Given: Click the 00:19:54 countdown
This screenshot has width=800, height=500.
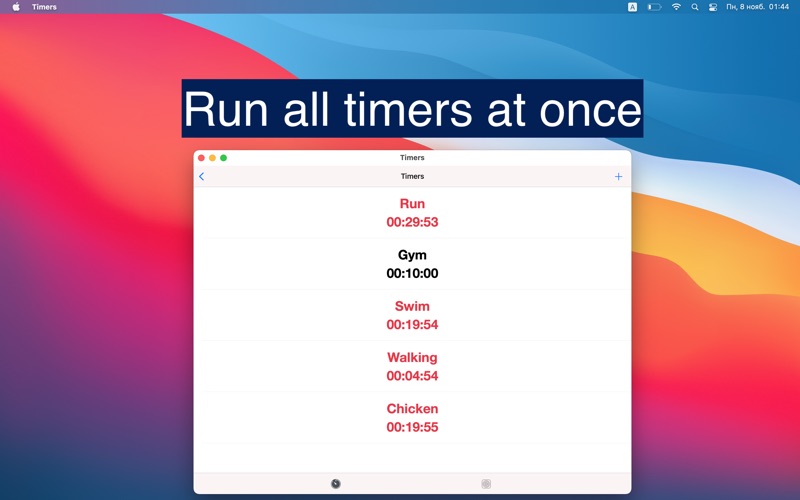Looking at the screenshot, I should [x=412, y=324].
